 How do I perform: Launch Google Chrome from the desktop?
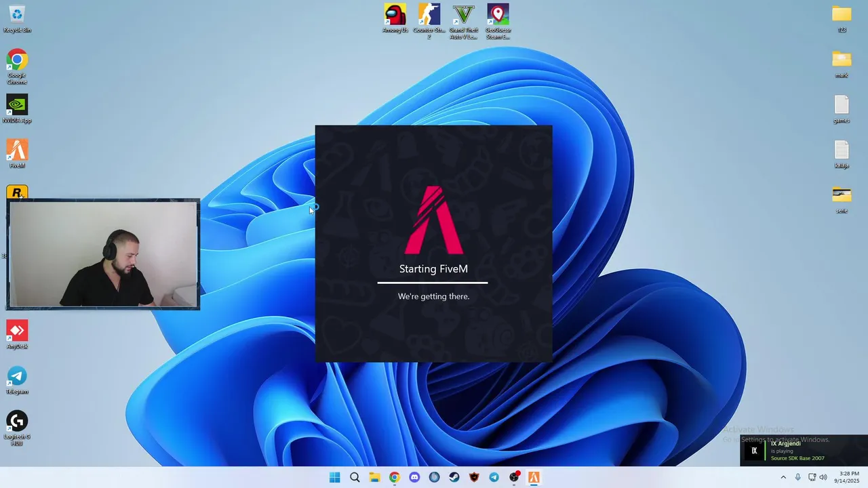17,66
